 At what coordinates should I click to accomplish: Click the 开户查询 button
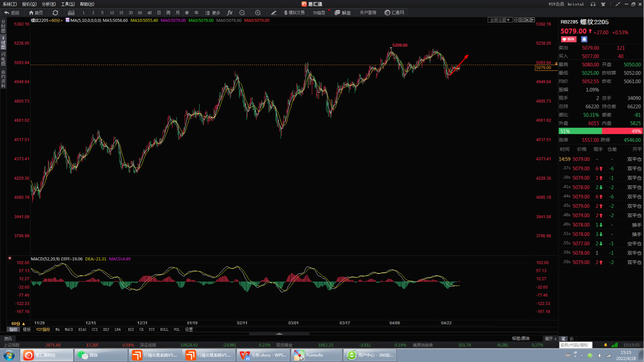pos(368,13)
